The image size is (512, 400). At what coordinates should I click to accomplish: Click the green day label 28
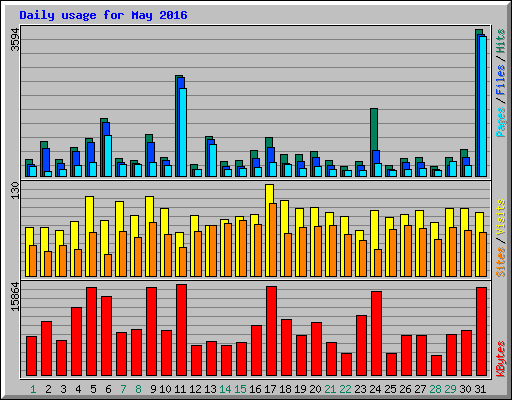click(435, 389)
